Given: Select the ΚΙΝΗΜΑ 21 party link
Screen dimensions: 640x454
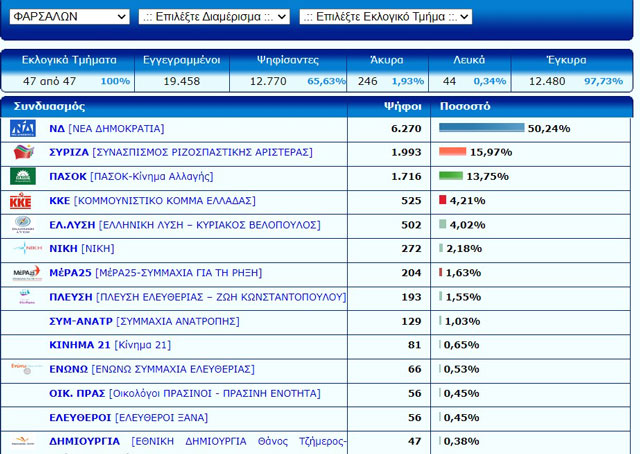Looking at the screenshot, I should [x=110, y=345].
